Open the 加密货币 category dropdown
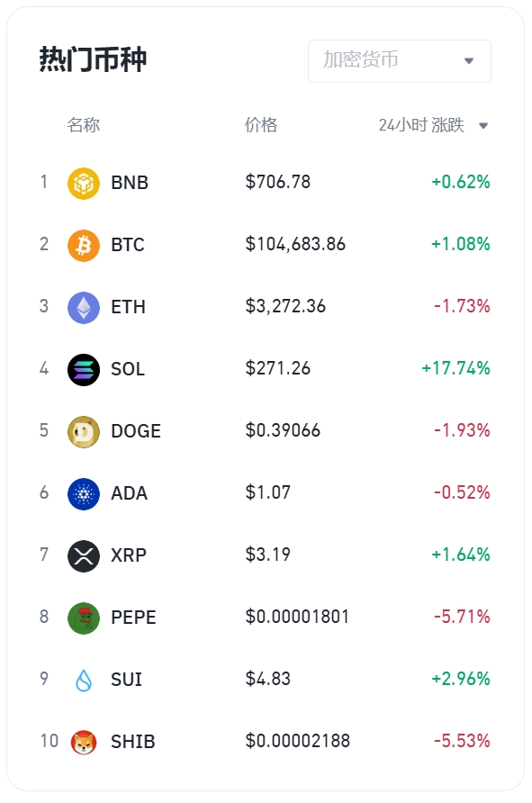Image resolution: width=532 pixels, height=803 pixels. 400,61
